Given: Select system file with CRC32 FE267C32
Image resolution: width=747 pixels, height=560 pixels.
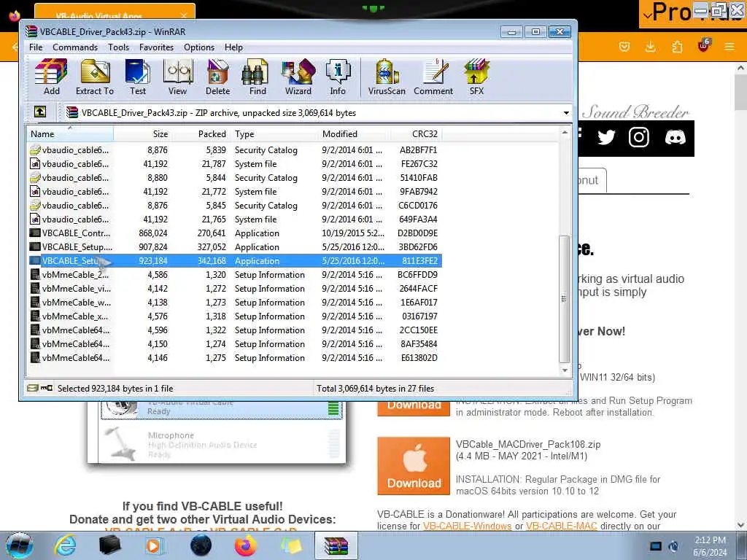Looking at the screenshot, I should pos(234,164).
